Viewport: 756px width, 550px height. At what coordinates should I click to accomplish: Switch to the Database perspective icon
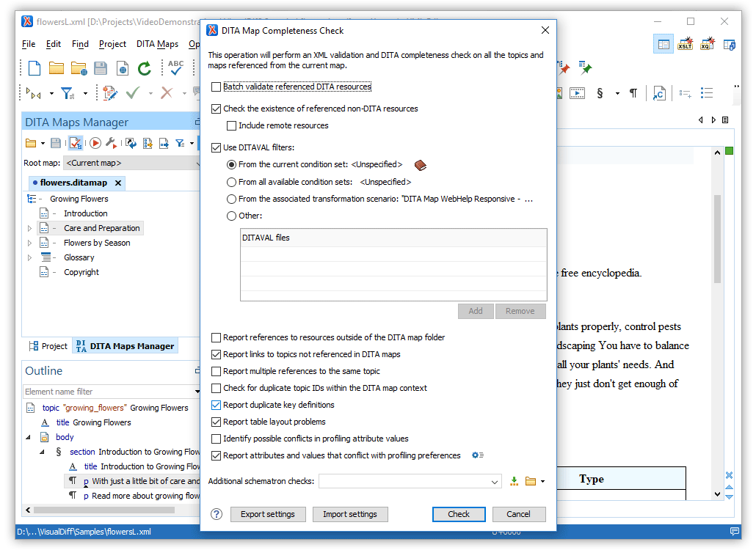730,44
